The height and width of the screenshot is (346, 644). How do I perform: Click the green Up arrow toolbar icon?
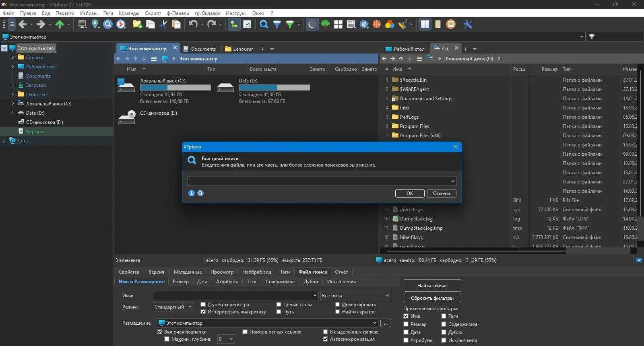coord(60,25)
